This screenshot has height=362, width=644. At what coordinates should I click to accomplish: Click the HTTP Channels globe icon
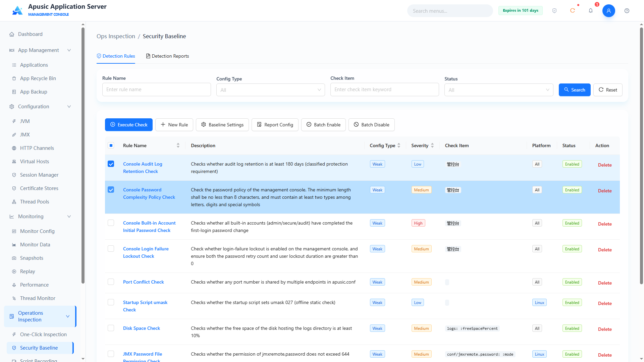[14, 148]
